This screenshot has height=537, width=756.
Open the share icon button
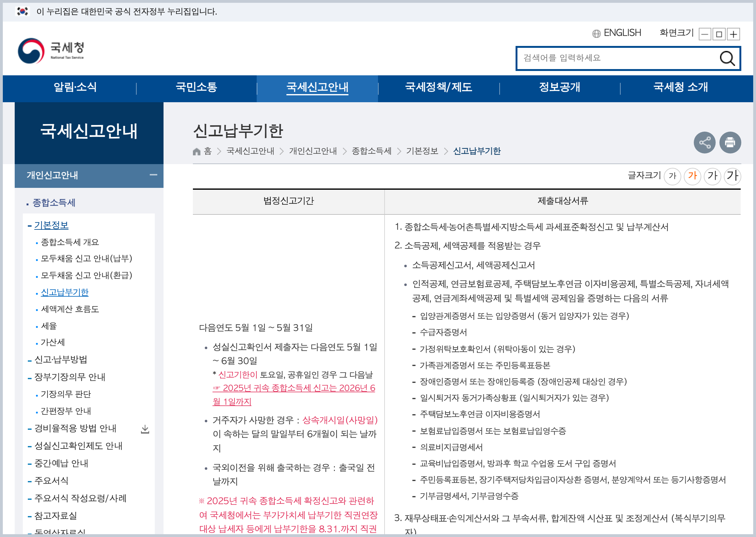tap(704, 143)
